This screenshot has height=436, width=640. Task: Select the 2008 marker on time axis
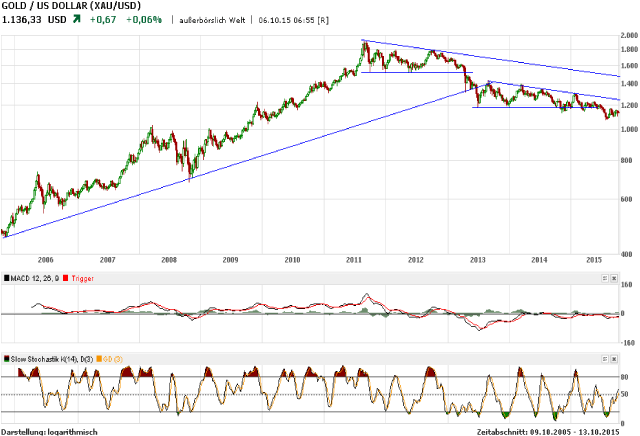[169, 259]
